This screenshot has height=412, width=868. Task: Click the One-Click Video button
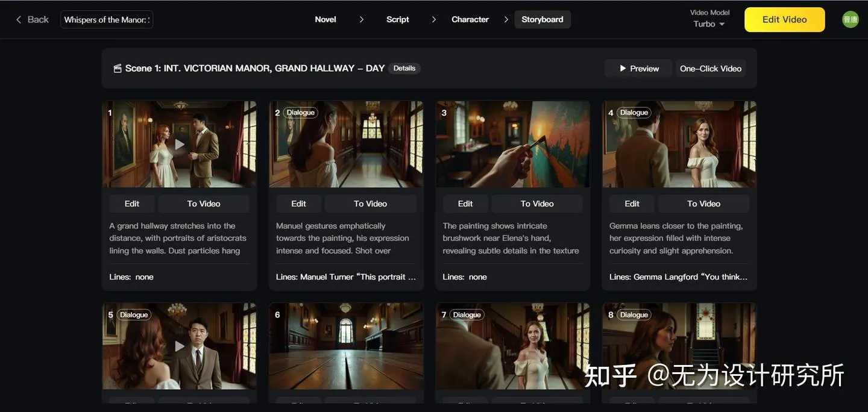point(711,69)
